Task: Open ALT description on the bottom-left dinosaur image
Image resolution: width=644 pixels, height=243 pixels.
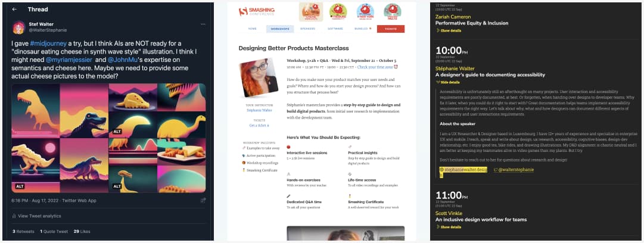Action: [x=20, y=186]
